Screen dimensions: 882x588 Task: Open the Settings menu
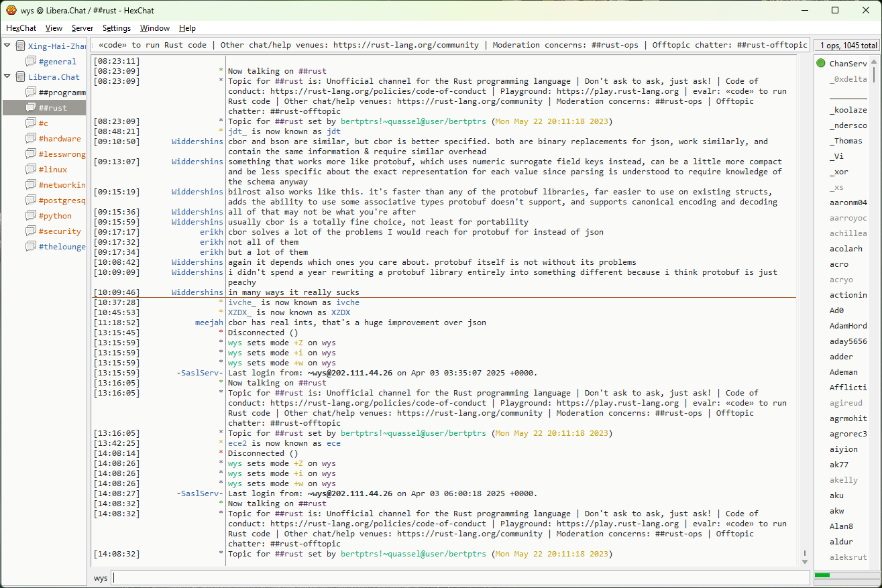[117, 28]
